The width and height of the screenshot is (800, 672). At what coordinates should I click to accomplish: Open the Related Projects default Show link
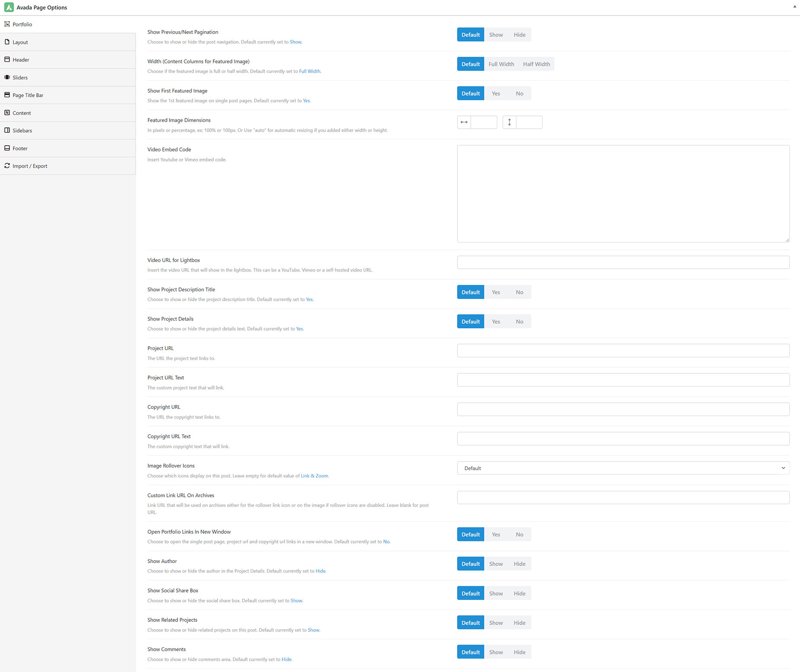[x=314, y=630]
